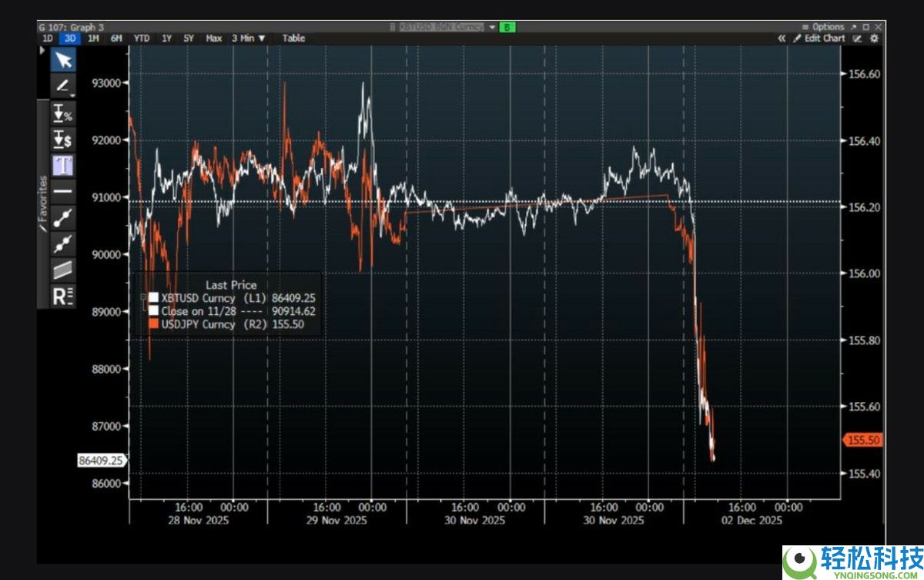Expand the XBTUSD BGN Curncy security dropdown
Screen dimensions: 924x580
click(492, 27)
